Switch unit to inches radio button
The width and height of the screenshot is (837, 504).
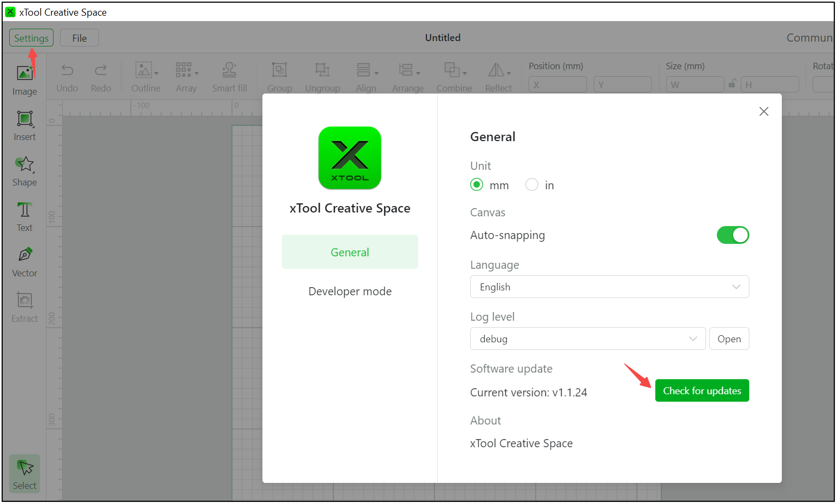pos(532,185)
